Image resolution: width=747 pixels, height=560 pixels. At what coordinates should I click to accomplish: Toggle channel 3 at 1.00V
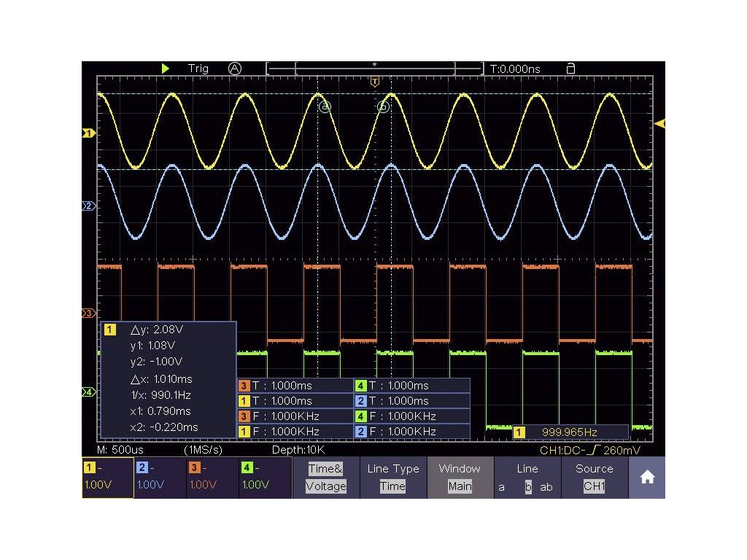coord(212,478)
